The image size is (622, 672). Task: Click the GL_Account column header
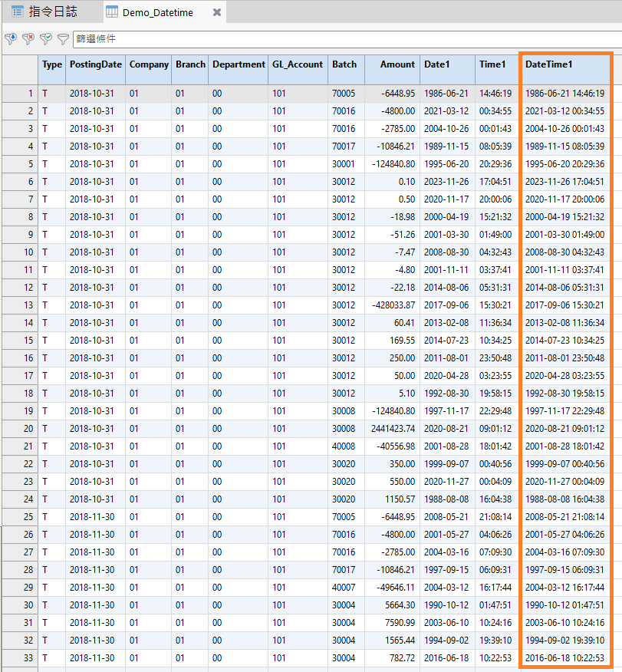coord(297,64)
